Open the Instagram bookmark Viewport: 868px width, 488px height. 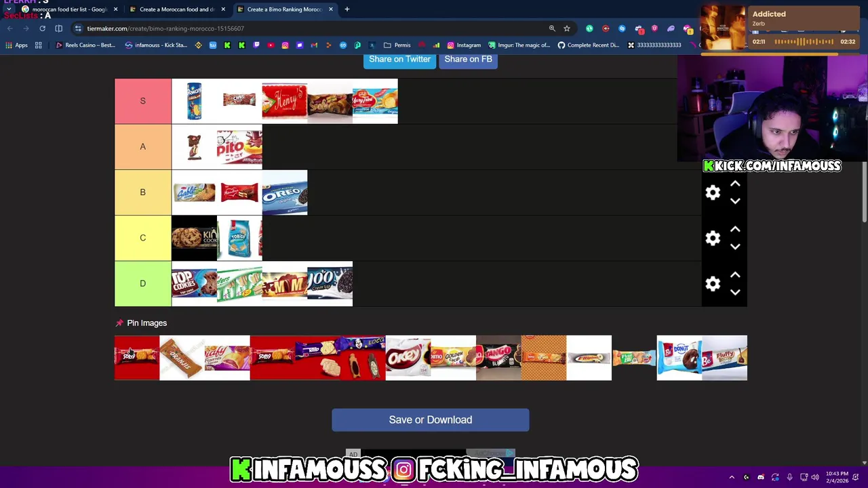click(464, 45)
